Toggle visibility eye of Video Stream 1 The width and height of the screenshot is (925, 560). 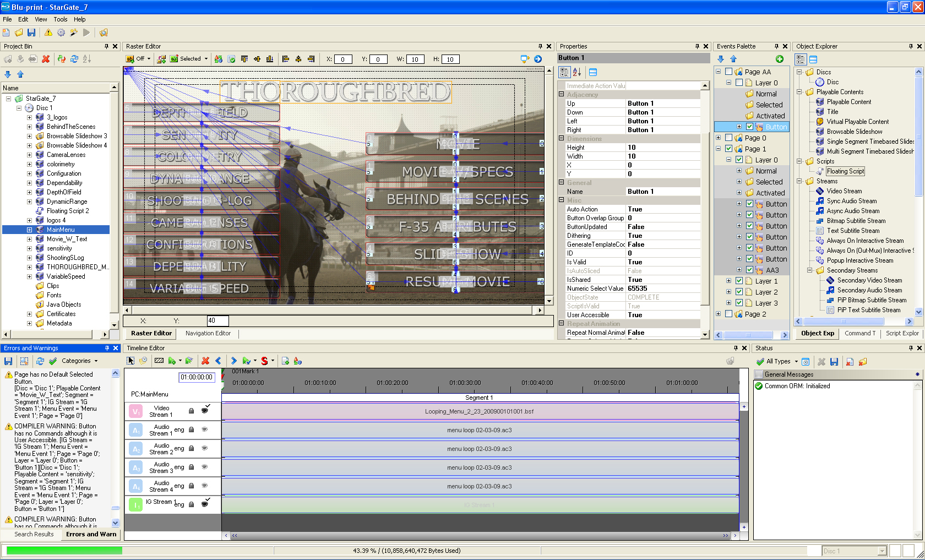205,410
